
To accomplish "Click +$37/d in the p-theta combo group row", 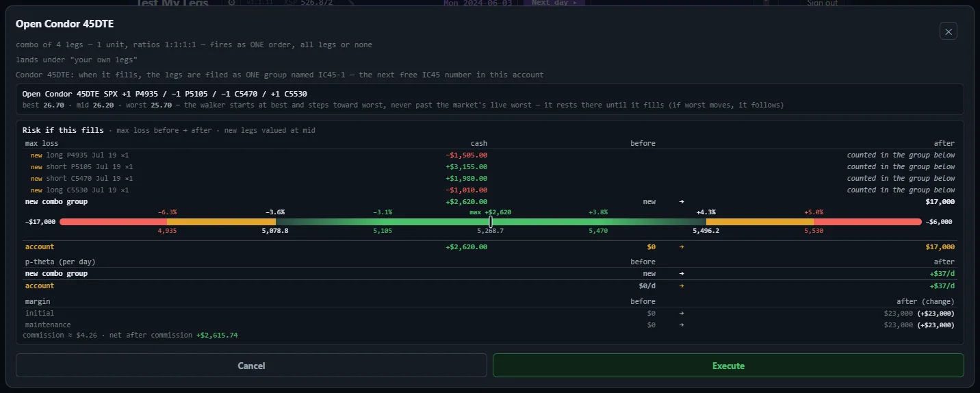I will click(942, 273).
